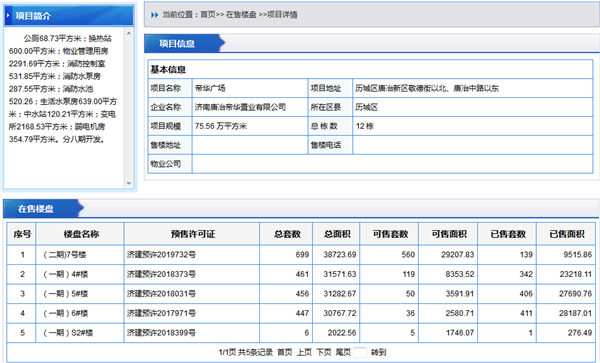Open permit 济建预许2018399号
This screenshot has height=363, width=600.
[161, 333]
